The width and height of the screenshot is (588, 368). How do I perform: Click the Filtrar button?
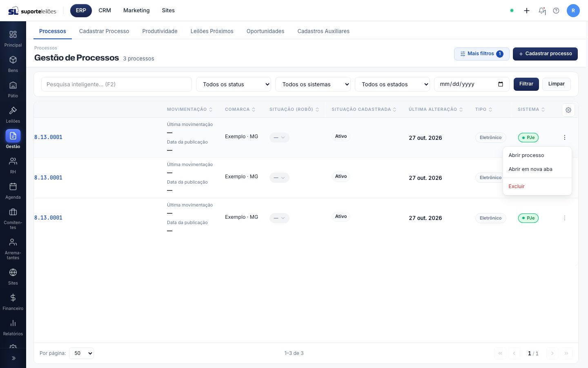click(x=526, y=84)
